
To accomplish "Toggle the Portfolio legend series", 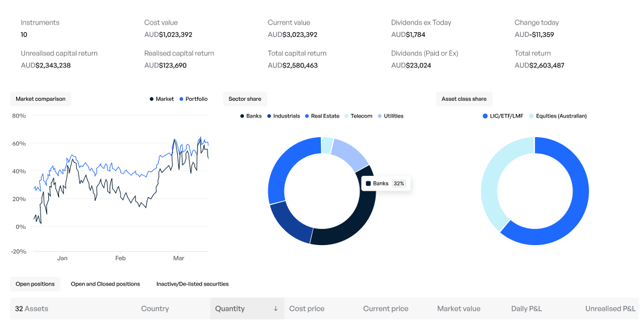I will (x=193, y=99).
